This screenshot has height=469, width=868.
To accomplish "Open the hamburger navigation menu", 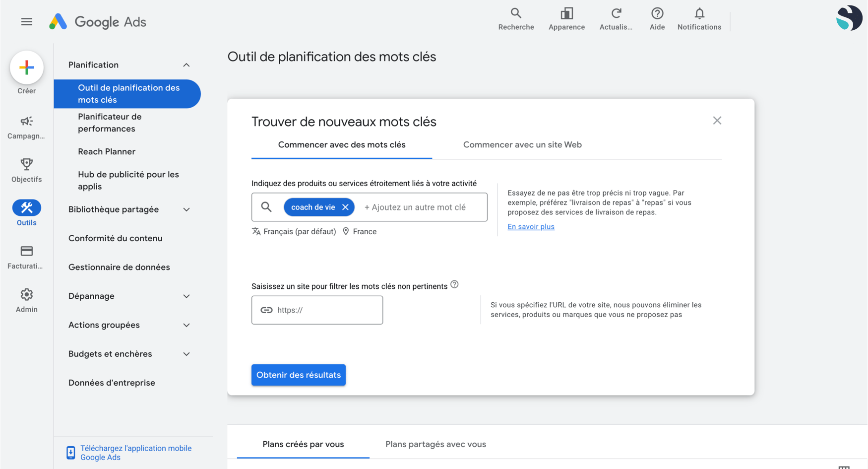I will click(x=26, y=21).
